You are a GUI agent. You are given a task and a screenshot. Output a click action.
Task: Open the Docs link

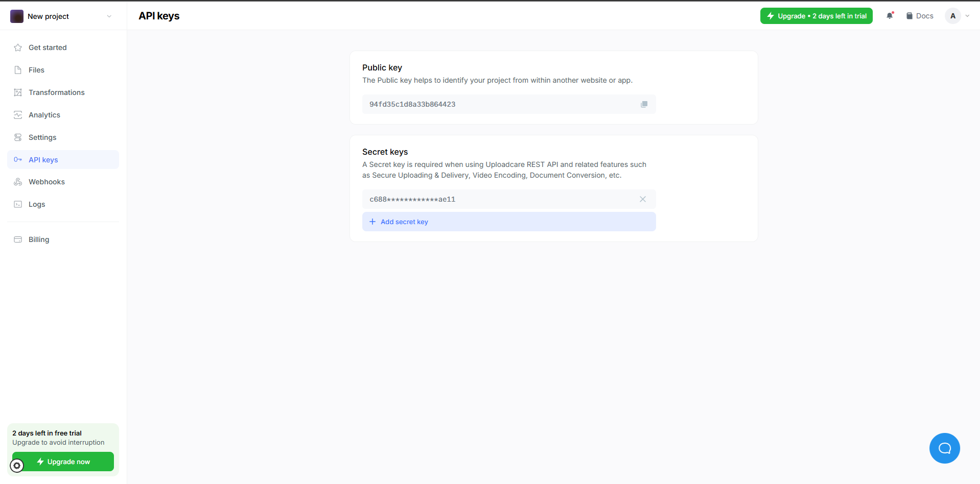pos(920,16)
